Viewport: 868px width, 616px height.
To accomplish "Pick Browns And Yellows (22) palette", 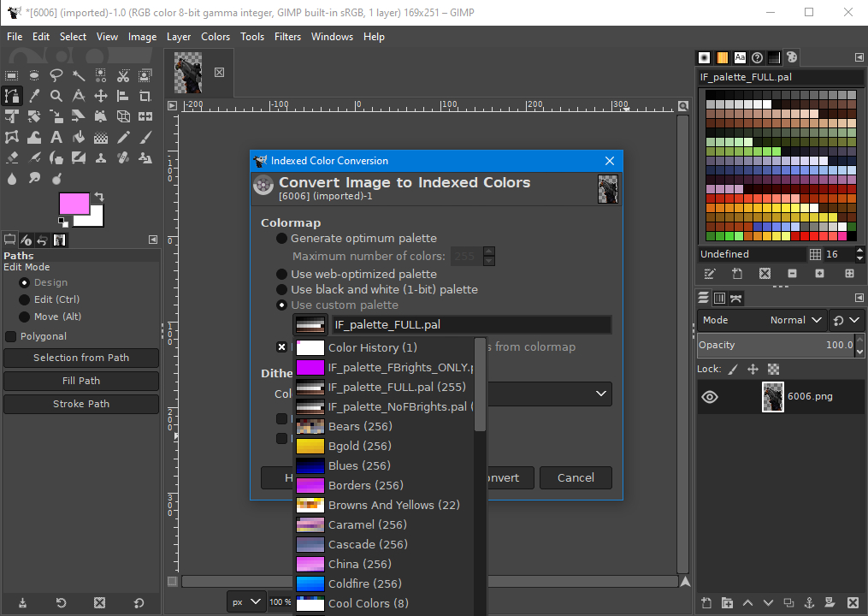I will 385,506.
